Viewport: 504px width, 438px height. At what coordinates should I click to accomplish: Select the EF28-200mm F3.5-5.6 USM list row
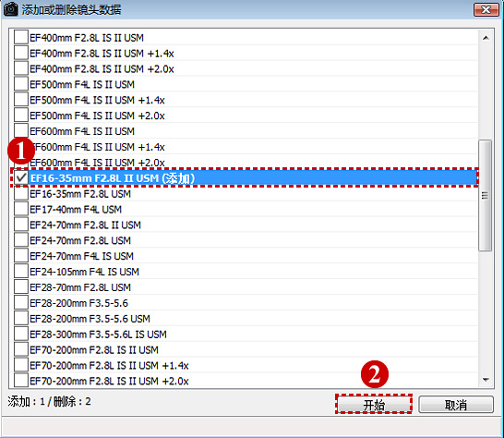[x=244, y=318]
